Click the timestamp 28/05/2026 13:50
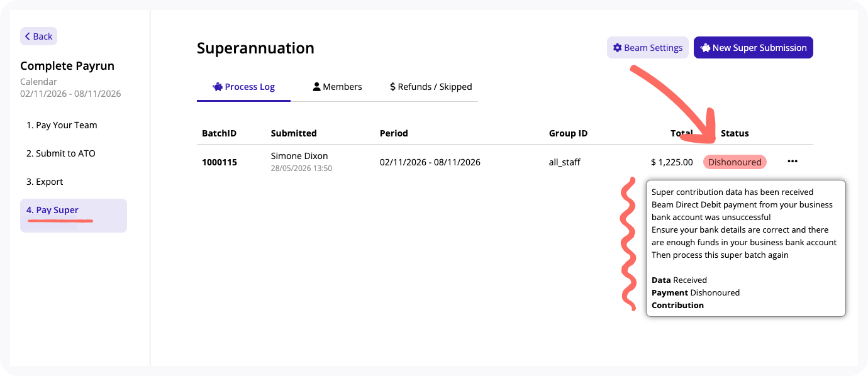Screen dimensions: 868x376 [301, 169]
